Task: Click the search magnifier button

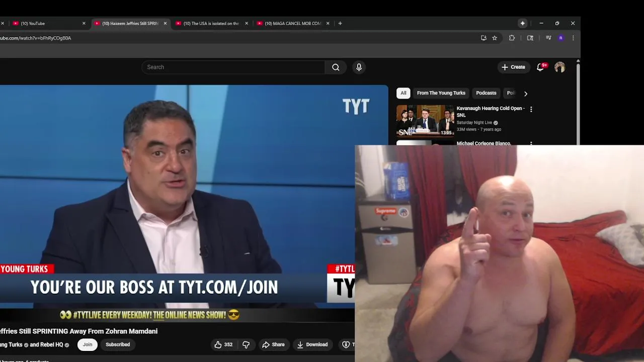Action: (x=336, y=67)
